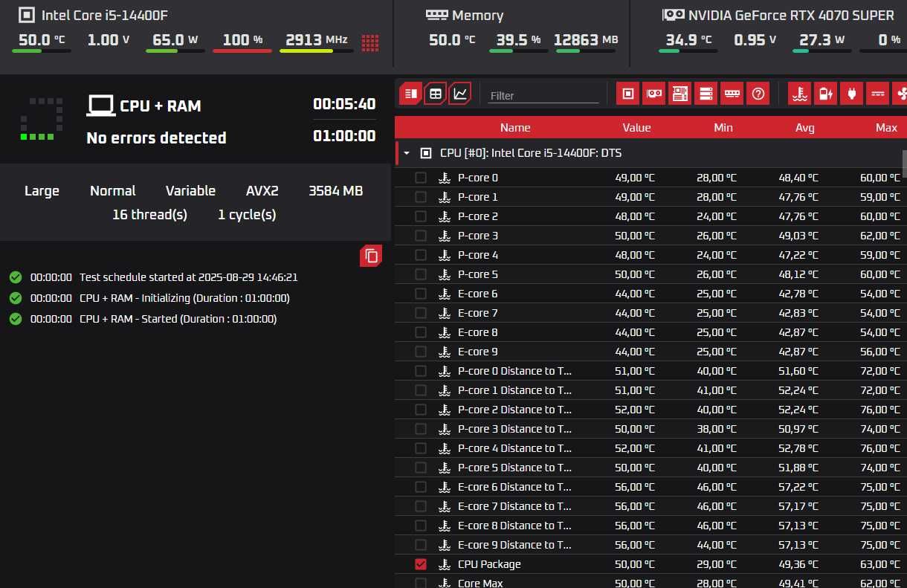Click the 12863 MB memory reading
Screen dimensions: 907x588
586,39
